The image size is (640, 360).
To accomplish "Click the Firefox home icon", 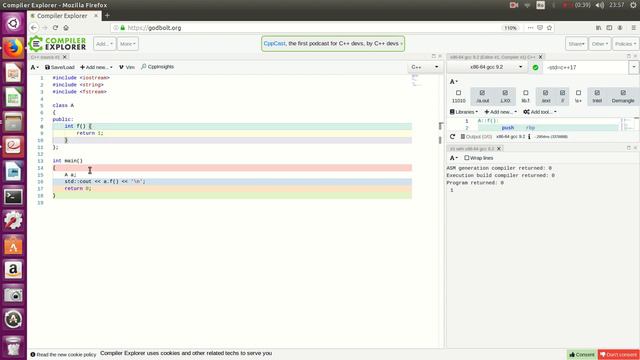I will pos(66,28).
